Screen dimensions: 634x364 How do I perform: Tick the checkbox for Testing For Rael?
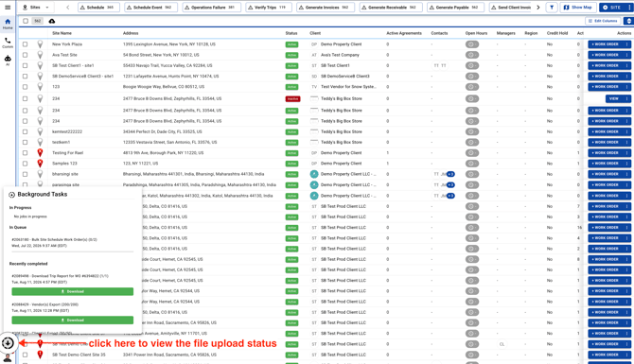pyautogui.click(x=25, y=153)
